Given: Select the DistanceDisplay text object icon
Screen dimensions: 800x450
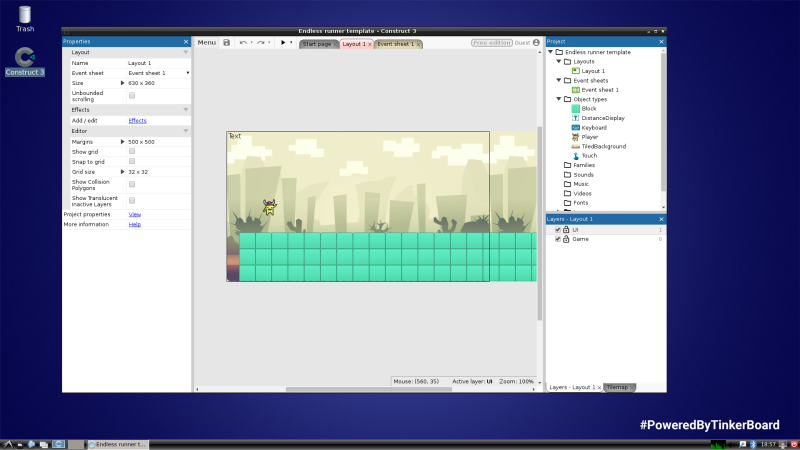Looking at the screenshot, I should click(576, 118).
